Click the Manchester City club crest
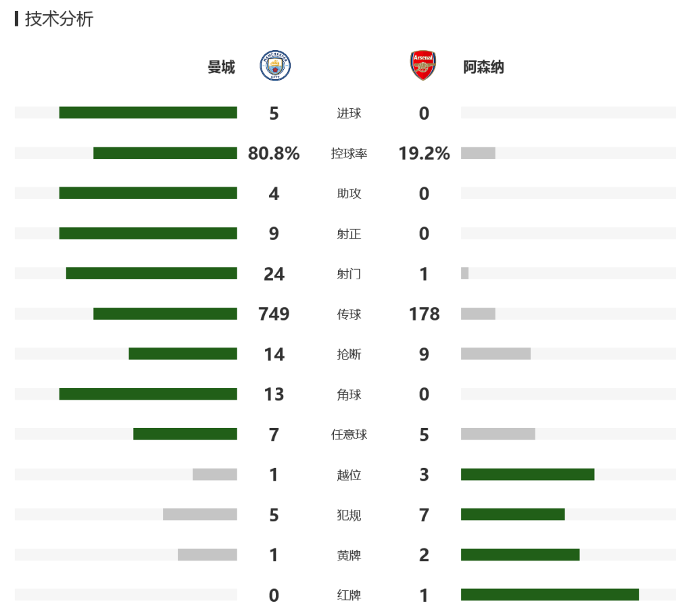This screenshot has width=676, height=616. pos(275,66)
